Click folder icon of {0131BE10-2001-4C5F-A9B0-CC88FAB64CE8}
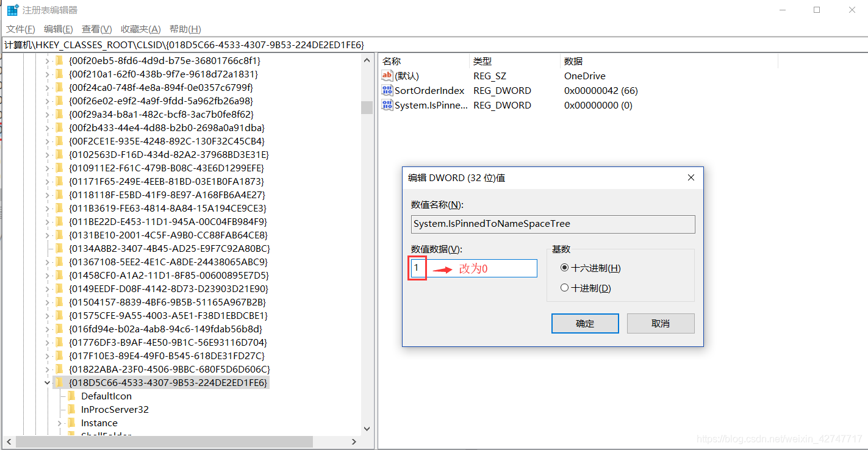Screen dimensions: 868x450 [59, 235]
